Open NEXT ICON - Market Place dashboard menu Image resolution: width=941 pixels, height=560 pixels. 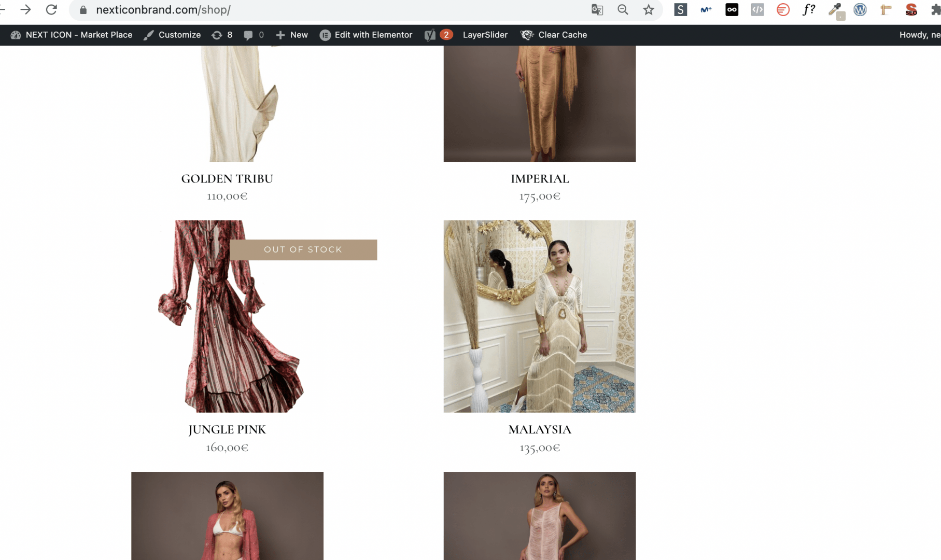point(72,35)
